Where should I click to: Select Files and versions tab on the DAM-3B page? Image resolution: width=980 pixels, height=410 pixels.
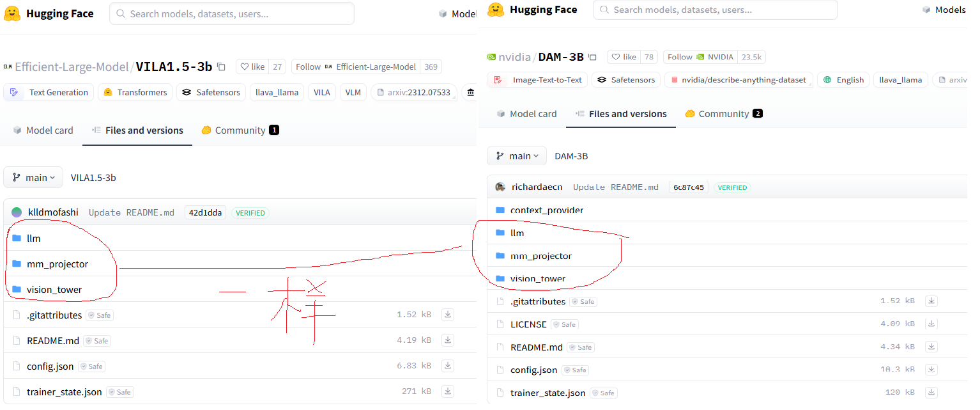point(621,114)
